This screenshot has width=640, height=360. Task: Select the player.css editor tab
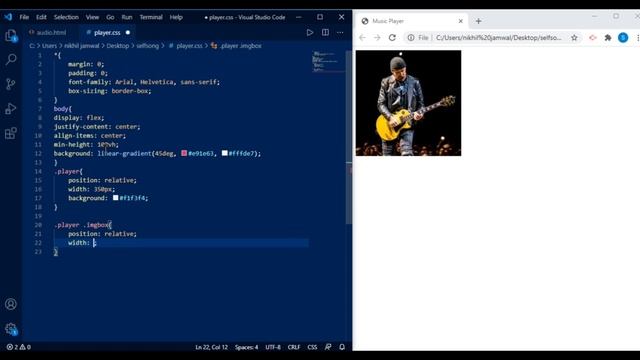(107, 32)
